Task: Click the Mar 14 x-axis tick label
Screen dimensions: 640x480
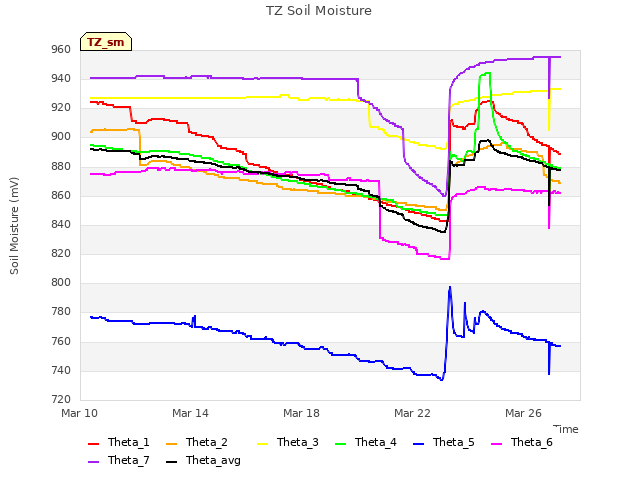Action: tap(190, 413)
